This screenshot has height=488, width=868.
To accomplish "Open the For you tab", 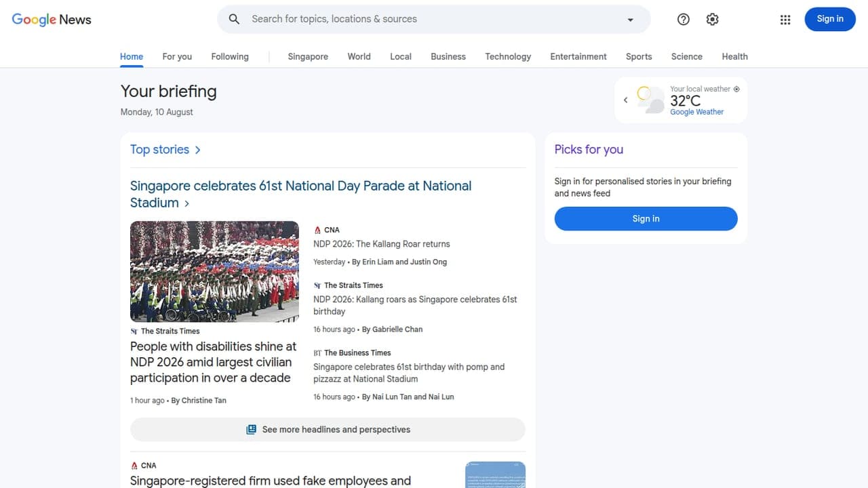I will [x=177, y=56].
